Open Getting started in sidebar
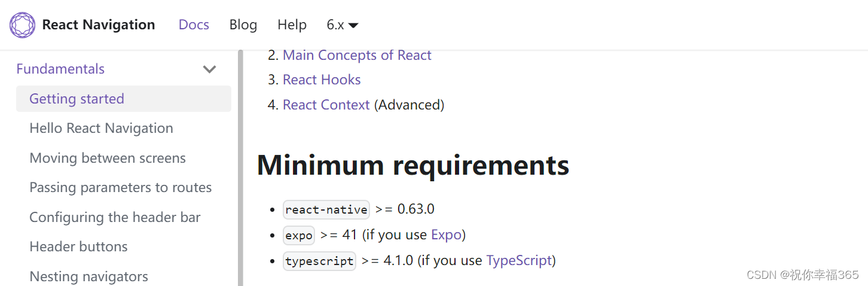 pos(124,99)
